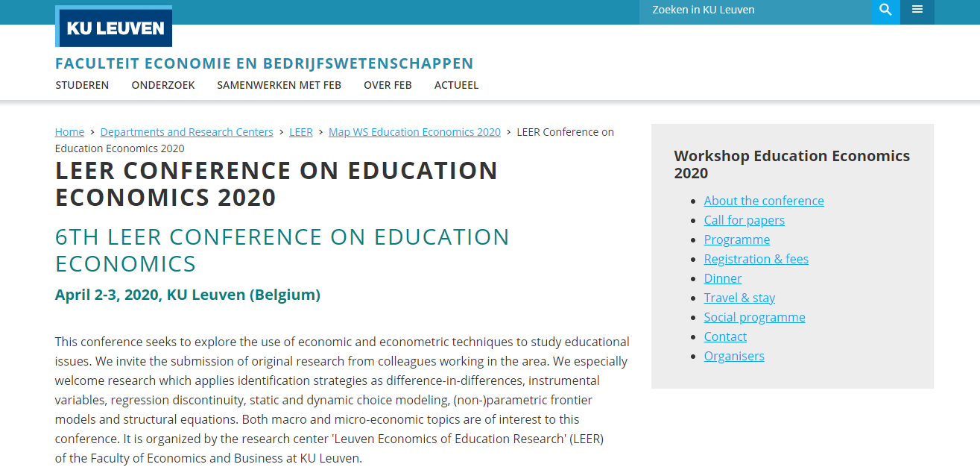This screenshot has width=980, height=470.
Task: Follow the LEER breadcrumb link
Action: (x=301, y=132)
